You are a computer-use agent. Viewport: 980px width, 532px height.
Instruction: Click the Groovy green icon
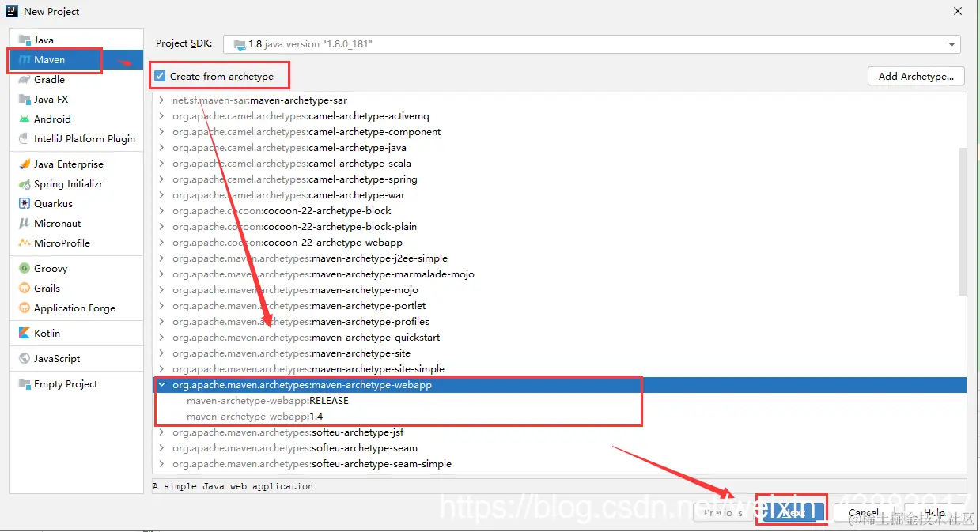pyautogui.click(x=25, y=269)
